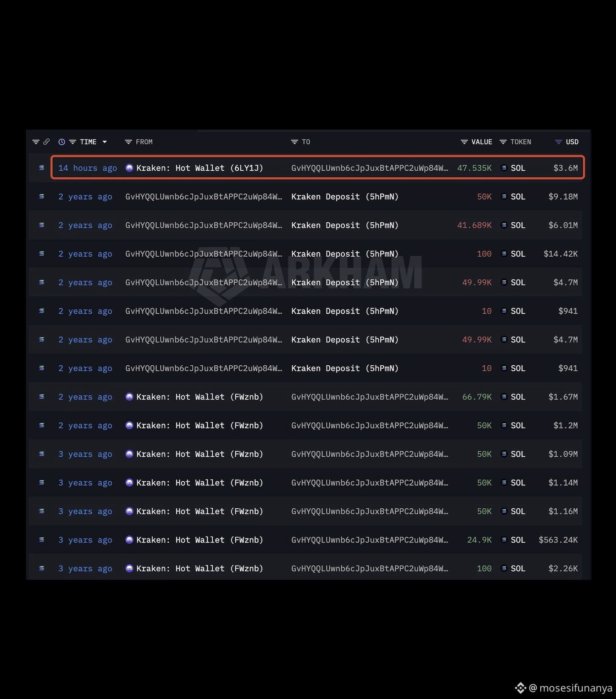Open the '14 hours ago' transaction time link
The image size is (616, 699).
88,168
